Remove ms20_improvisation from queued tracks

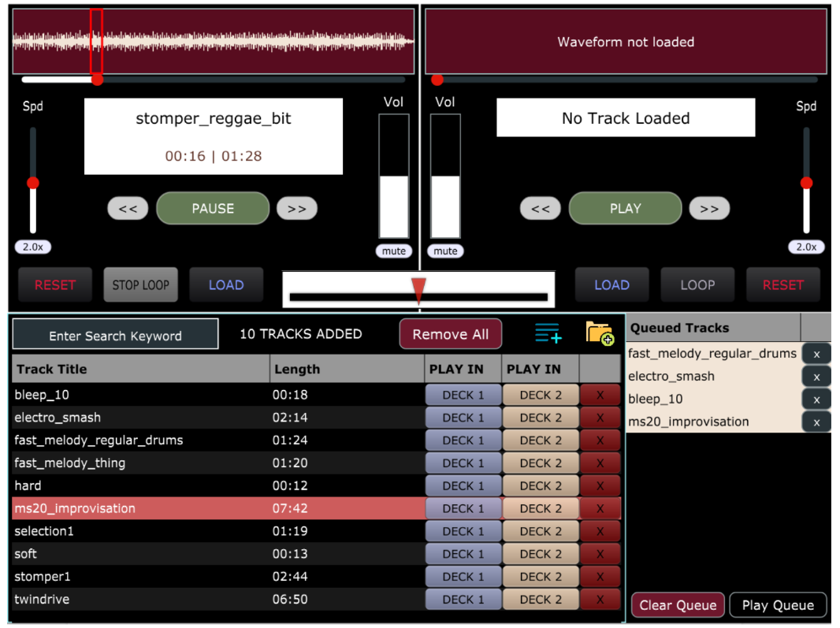coord(816,422)
